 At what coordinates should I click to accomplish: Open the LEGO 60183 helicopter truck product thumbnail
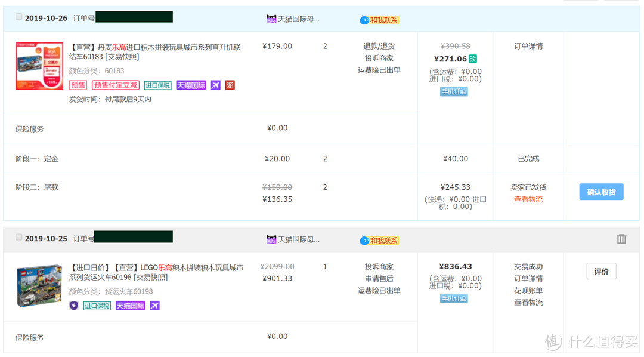39,66
